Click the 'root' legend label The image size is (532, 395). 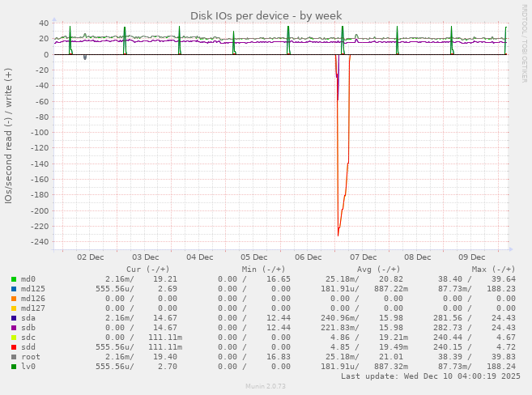click(x=31, y=357)
